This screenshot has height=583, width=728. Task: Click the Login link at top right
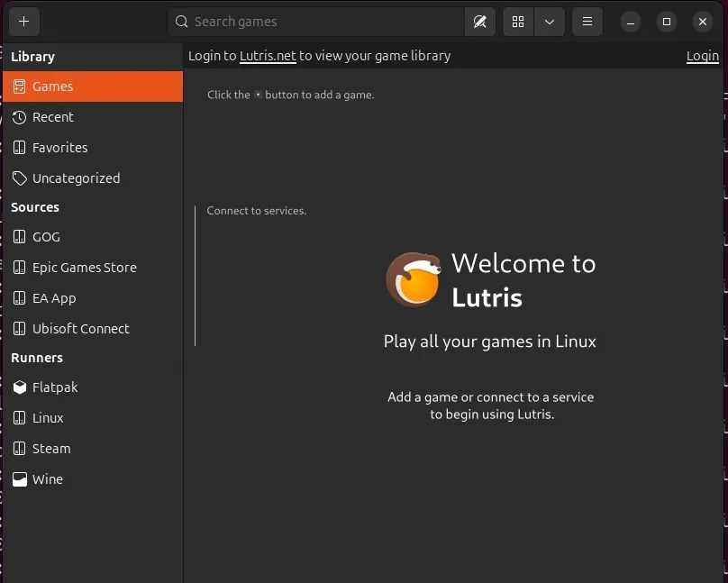[x=703, y=56]
